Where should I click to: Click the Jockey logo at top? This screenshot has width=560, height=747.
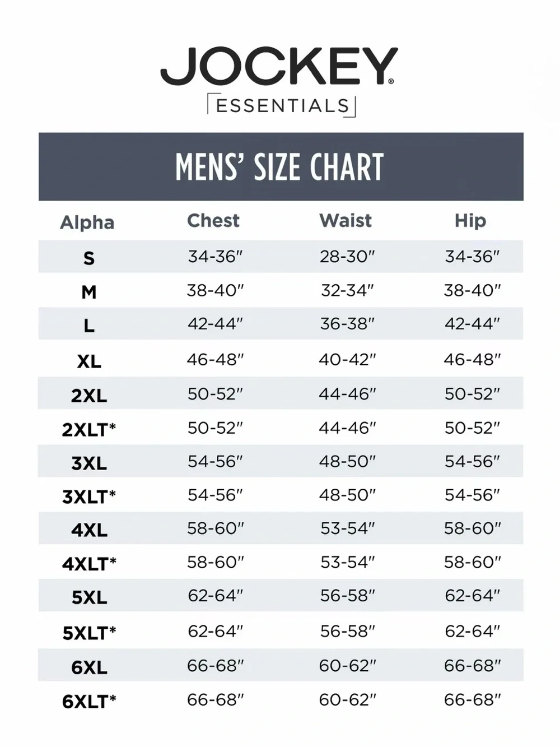[x=279, y=66]
